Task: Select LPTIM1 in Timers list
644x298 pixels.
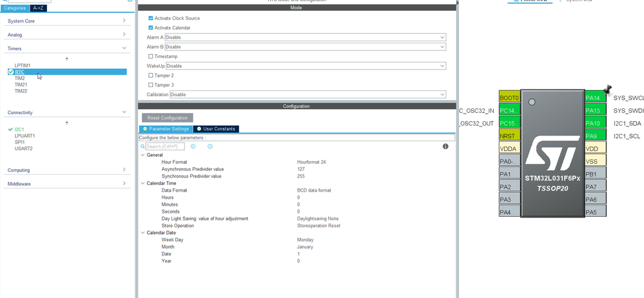Action: pyautogui.click(x=23, y=65)
